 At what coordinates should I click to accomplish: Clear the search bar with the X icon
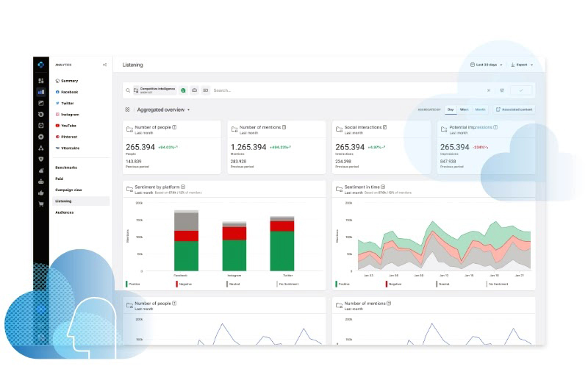(488, 90)
